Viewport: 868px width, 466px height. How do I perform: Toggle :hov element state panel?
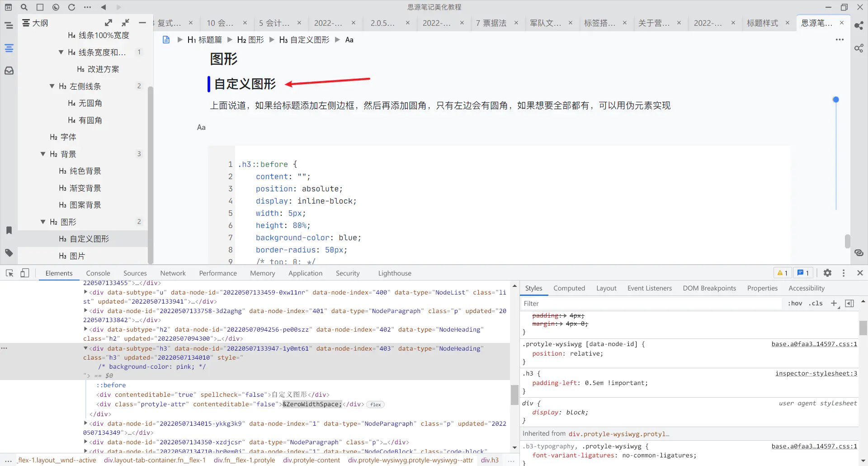click(x=795, y=304)
